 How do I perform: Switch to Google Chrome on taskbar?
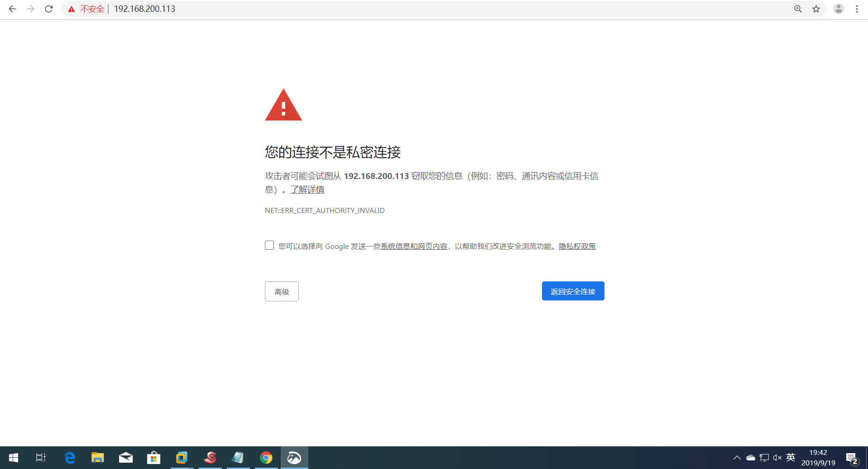pos(266,458)
